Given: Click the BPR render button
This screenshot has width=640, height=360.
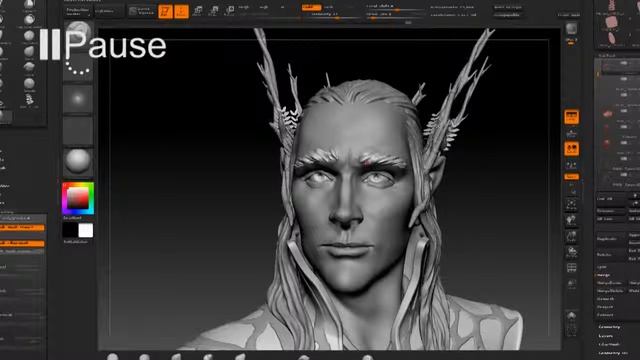Looking at the screenshot, I should [x=571, y=29].
